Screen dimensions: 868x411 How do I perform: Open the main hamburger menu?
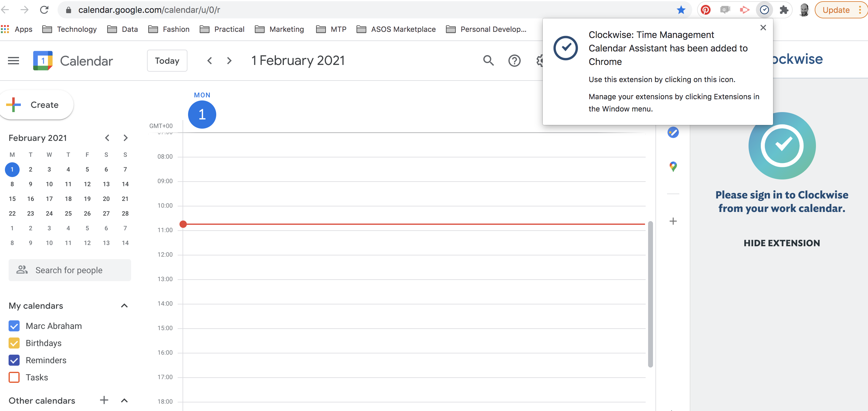[x=13, y=61]
